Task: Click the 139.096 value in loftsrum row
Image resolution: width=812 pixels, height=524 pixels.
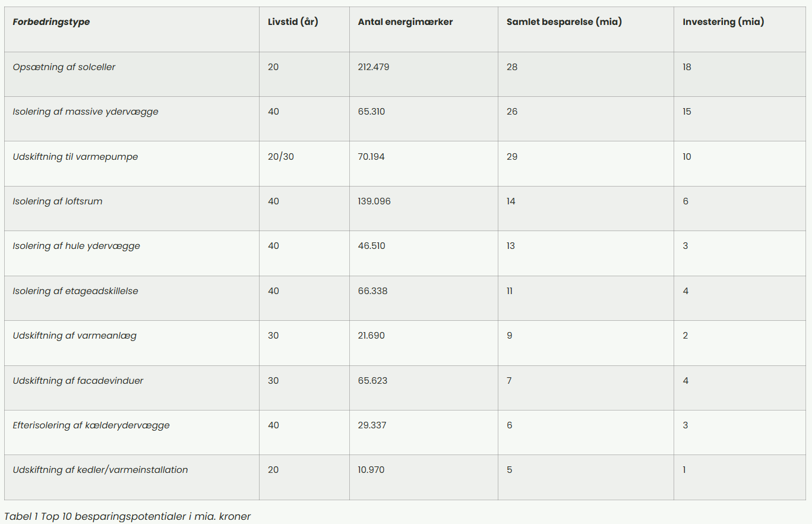Action: pos(374,201)
